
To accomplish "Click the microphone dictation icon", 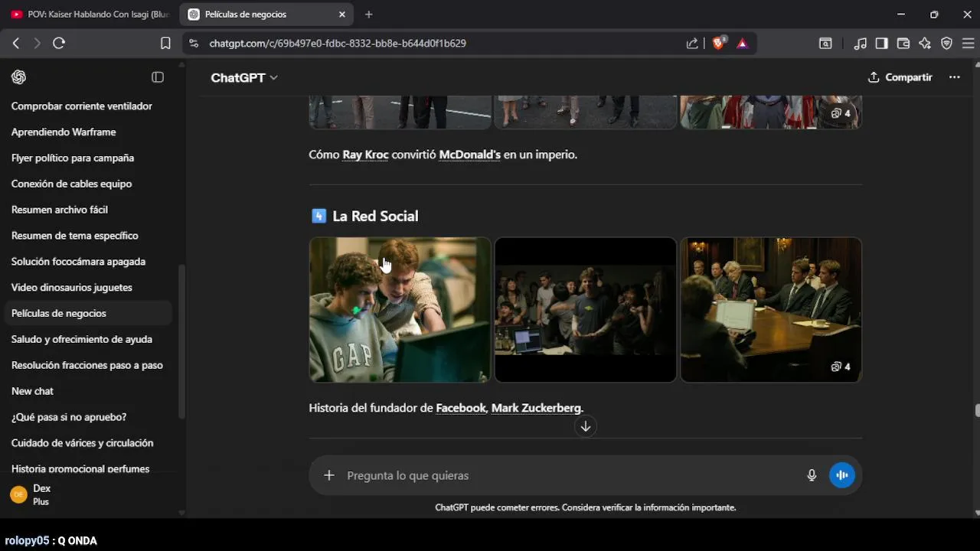I will click(x=812, y=475).
